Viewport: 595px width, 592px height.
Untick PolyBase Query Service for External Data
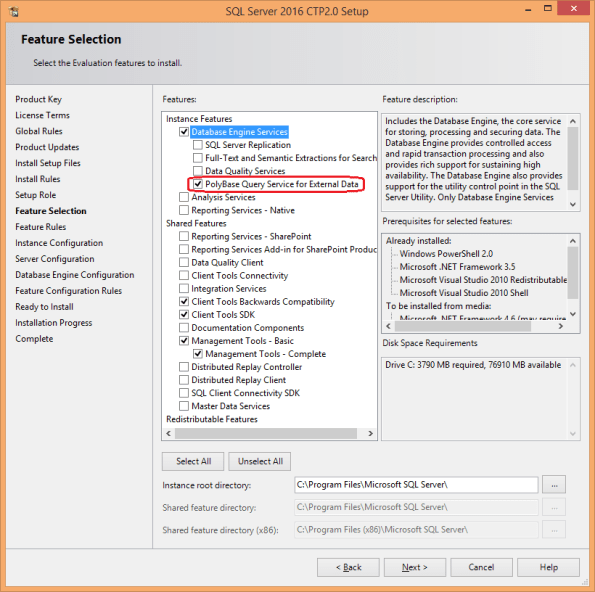click(198, 184)
